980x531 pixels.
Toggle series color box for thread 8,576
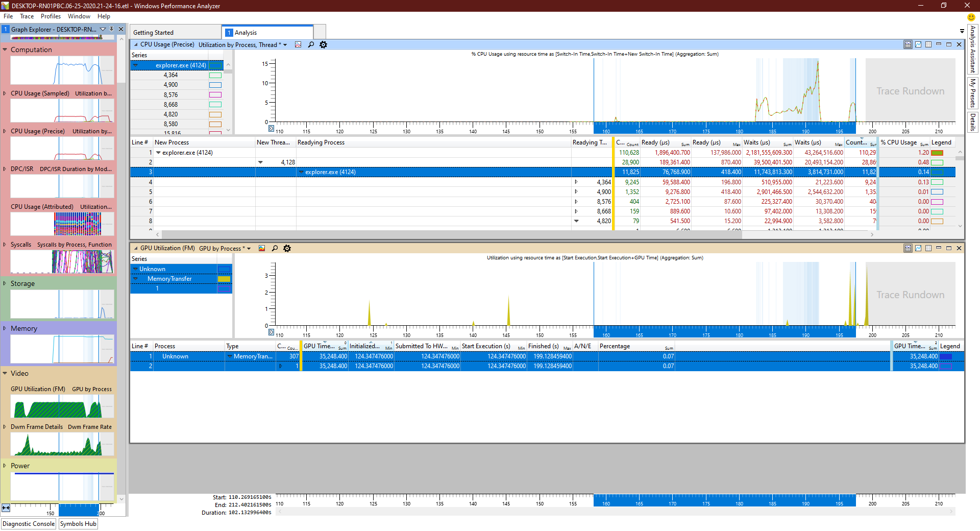pos(215,95)
